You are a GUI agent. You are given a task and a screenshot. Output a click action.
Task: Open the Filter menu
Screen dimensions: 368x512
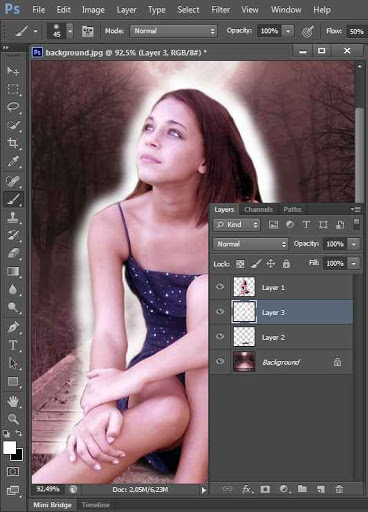[x=220, y=10]
